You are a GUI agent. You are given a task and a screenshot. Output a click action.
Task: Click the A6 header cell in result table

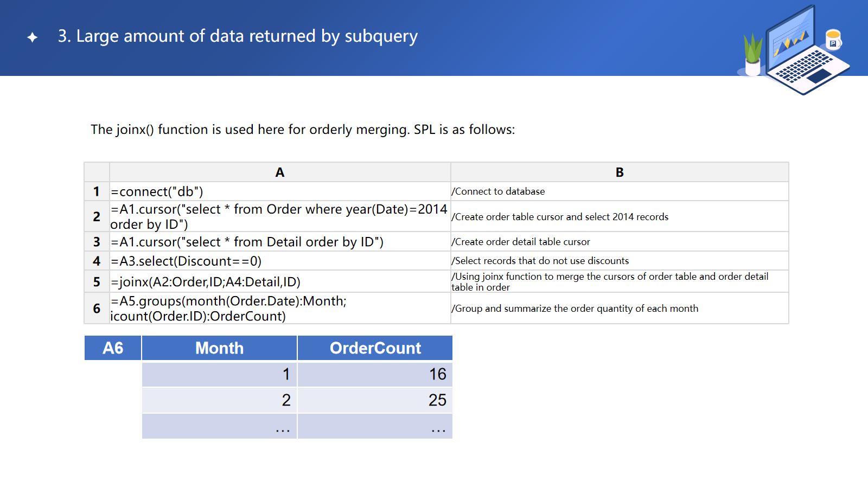tap(113, 348)
